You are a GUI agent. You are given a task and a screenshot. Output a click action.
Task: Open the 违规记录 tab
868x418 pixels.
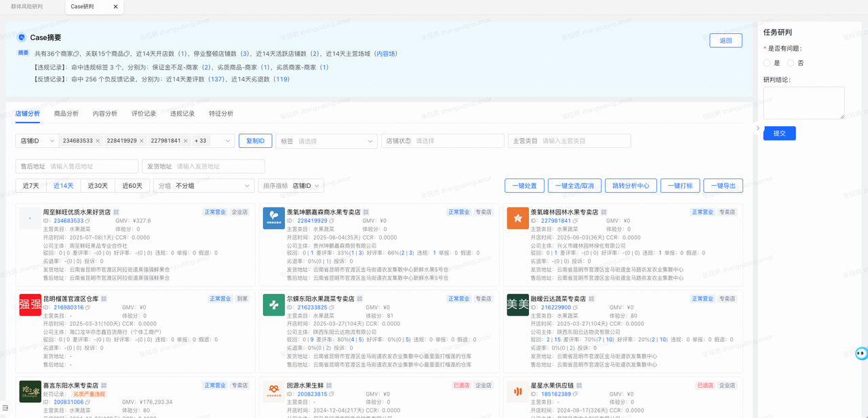click(182, 114)
